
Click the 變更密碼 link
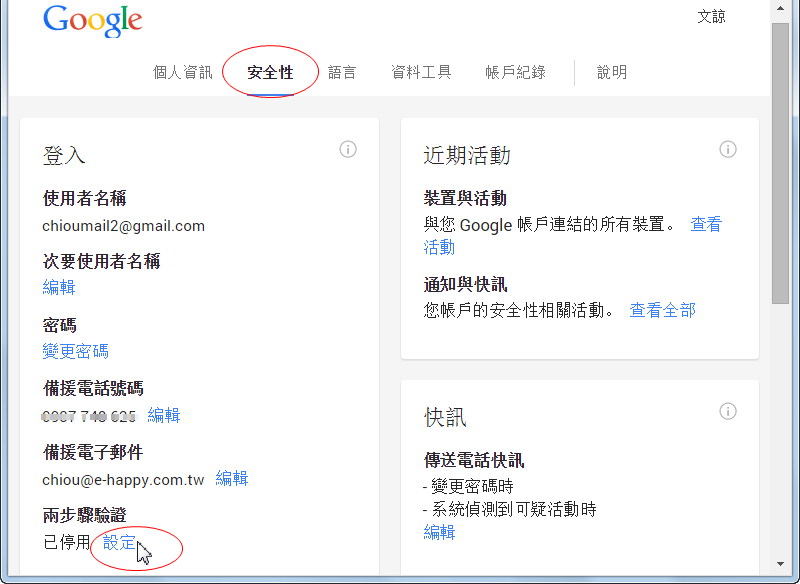[x=76, y=351]
